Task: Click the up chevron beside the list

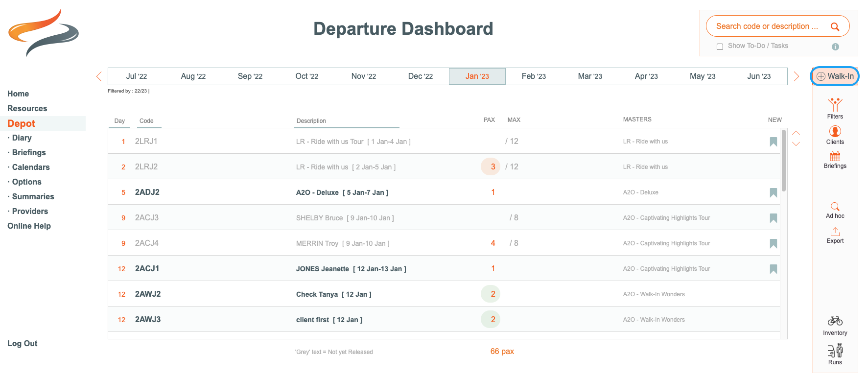Action: point(796,133)
